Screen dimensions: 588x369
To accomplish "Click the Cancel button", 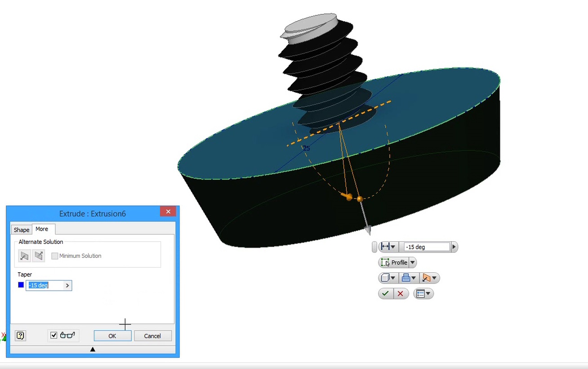I will (152, 335).
